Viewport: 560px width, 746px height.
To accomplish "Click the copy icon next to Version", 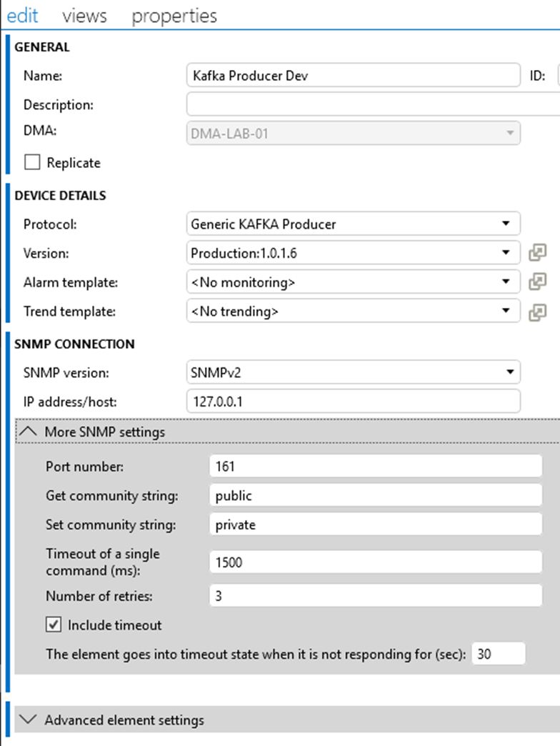I will (x=537, y=253).
